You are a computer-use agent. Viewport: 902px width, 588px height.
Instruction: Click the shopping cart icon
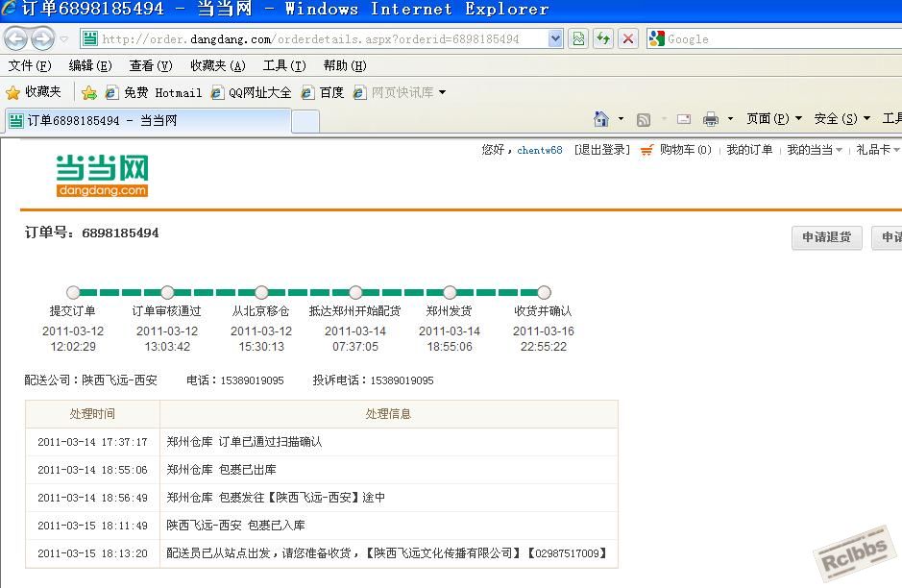click(646, 150)
